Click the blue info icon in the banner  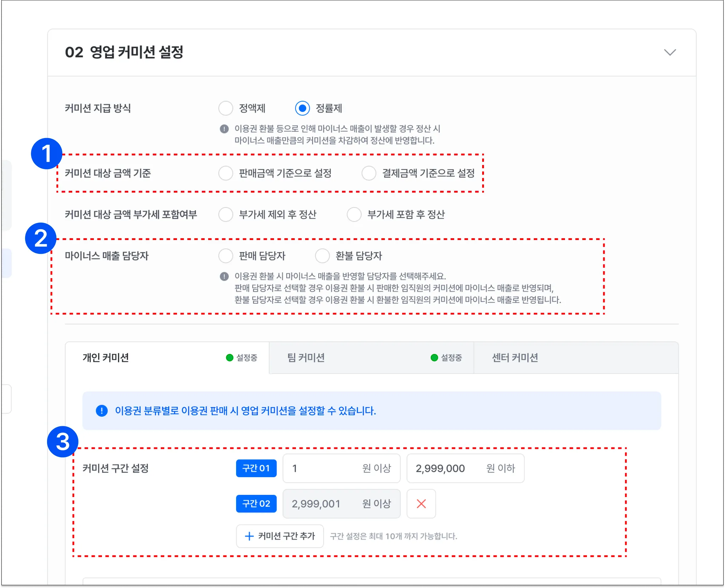click(x=102, y=411)
